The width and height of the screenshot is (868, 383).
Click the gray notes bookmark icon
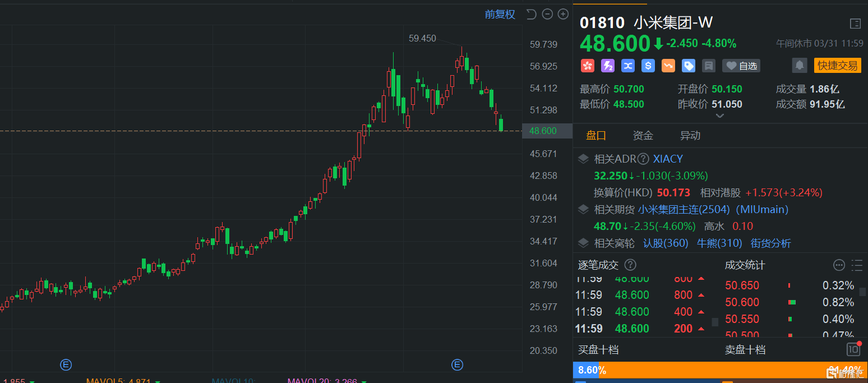tap(709, 66)
